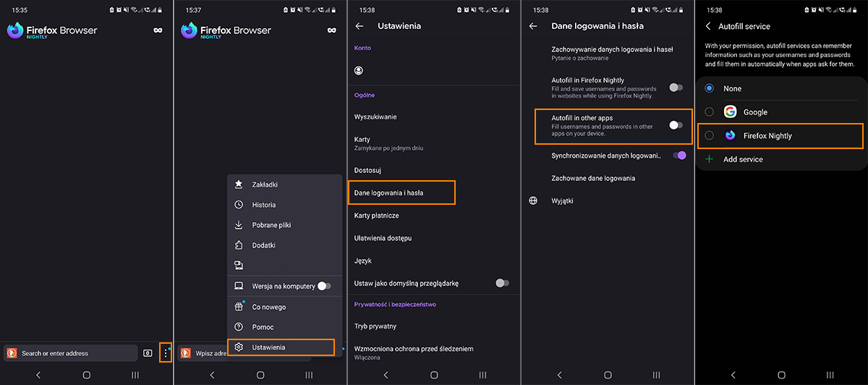Select the None radio button
The image size is (868, 385).
pyautogui.click(x=709, y=88)
